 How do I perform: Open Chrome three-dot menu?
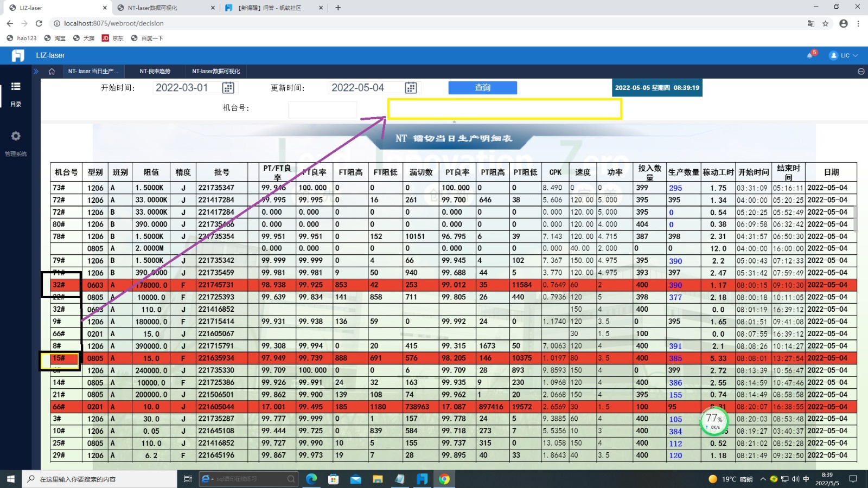(x=858, y=23)
